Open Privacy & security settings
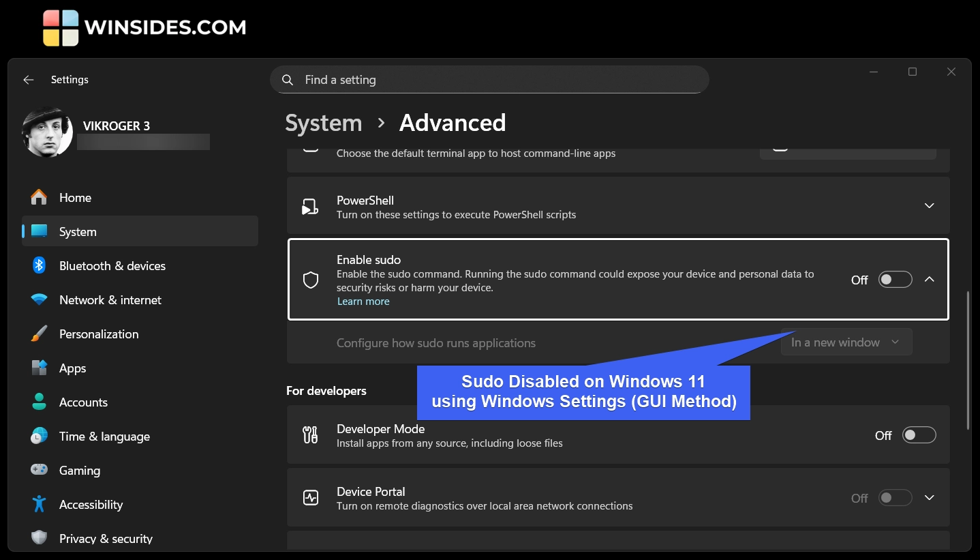980x560 pixels. (140, 538)
